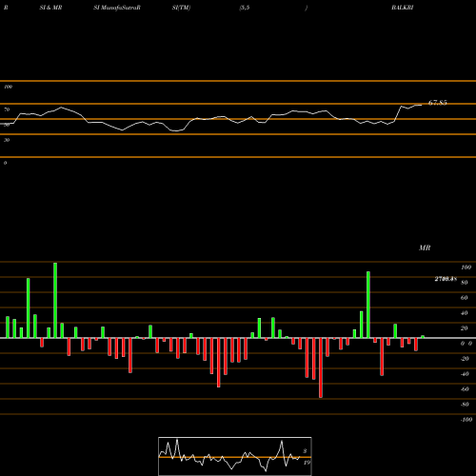The image size is (476, 476).
Task: Click the 60 axis label in MR panel
Action: pos(465,298)
